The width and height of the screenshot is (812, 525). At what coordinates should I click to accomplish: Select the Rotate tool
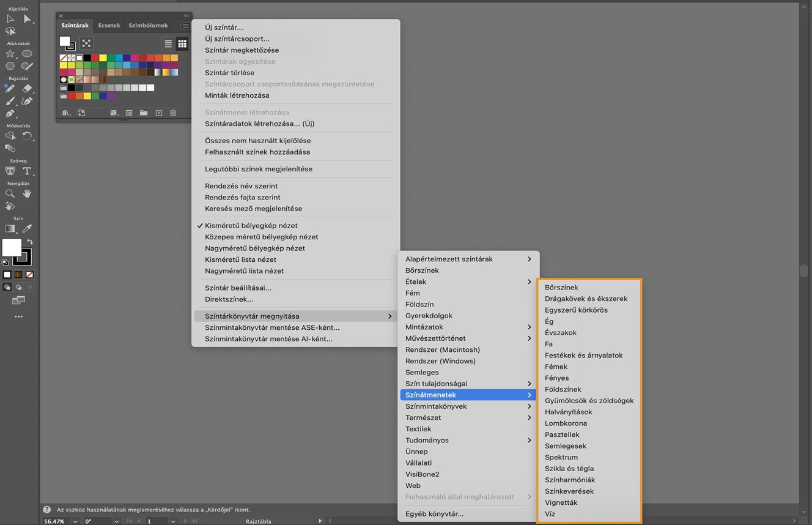click(x=27, y=136)
